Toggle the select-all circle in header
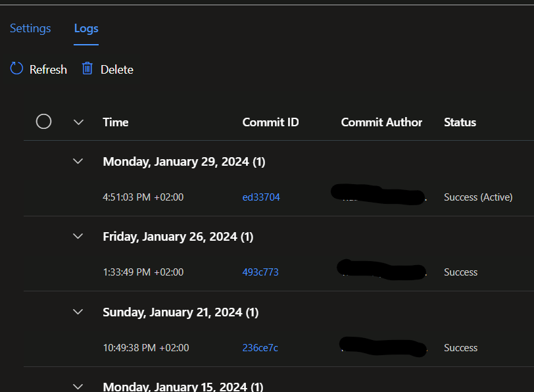The height and width of the screenshot is (392, 534). coord(43,122)
